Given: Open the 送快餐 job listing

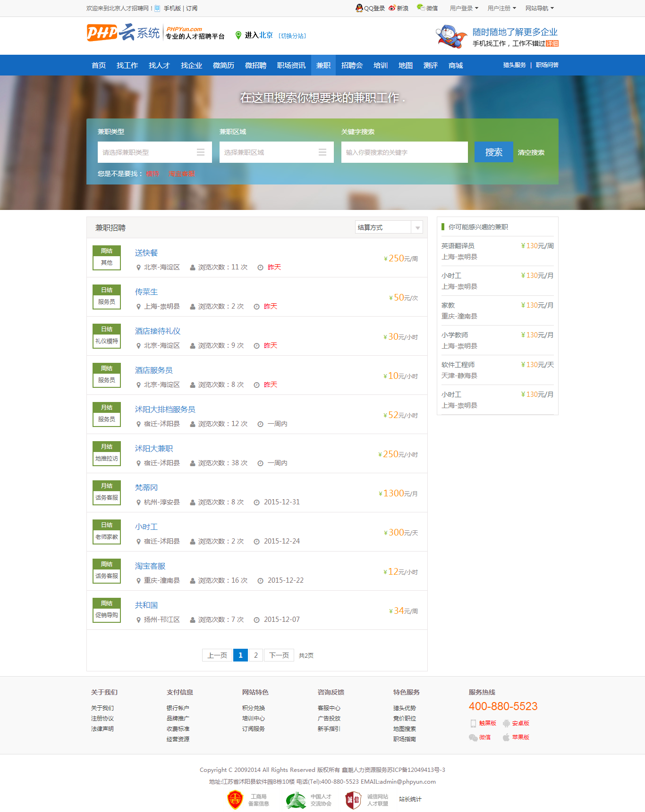Looking at the screenshot, I should 146,253.
